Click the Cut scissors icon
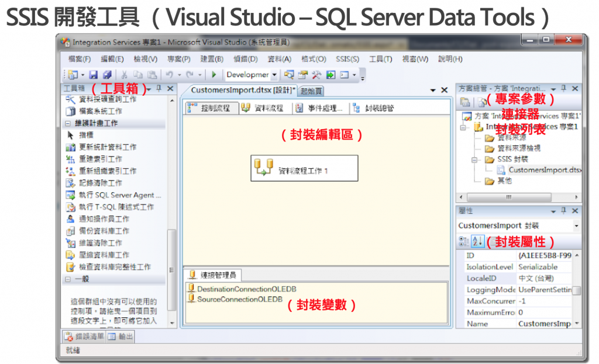The height and width of the screenshot is (364, 599). pyautogui.click(x=124, y=75)
